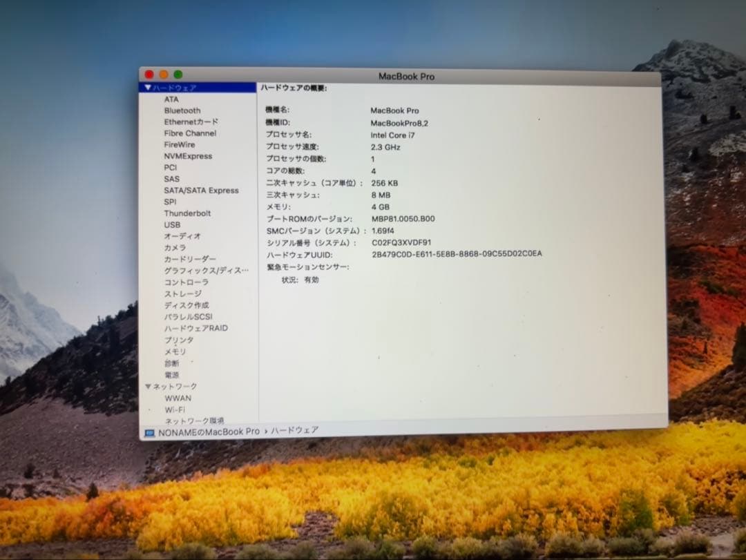Click the computer icon in path bar

150,433
